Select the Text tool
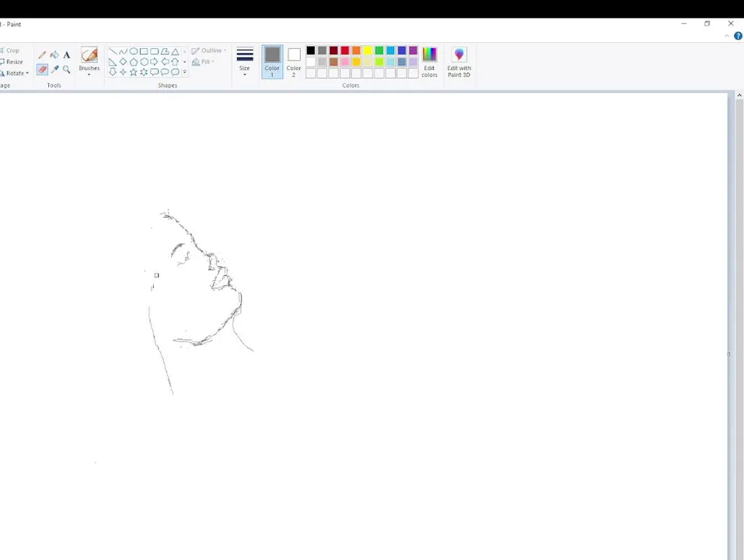Viewport: 744px width, 560px height. (x=66, y=55)
